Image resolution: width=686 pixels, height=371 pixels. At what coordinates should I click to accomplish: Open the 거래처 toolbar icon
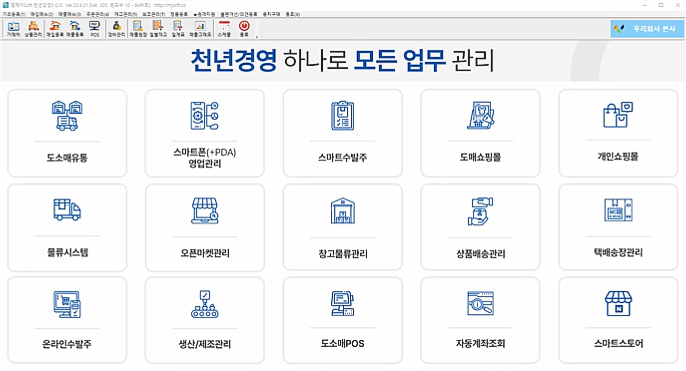[13, 28]
